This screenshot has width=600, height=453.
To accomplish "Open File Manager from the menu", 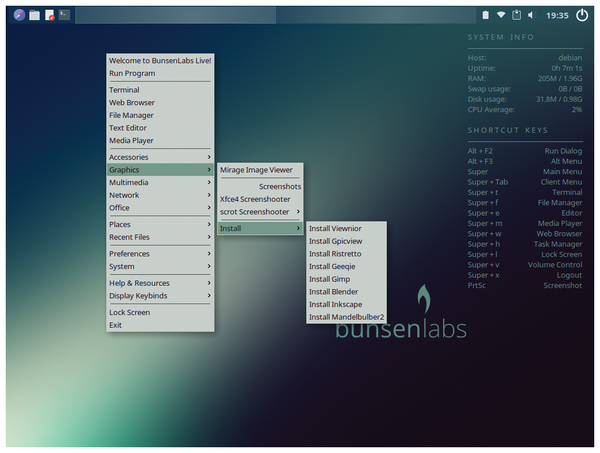I will click(160, 115).
